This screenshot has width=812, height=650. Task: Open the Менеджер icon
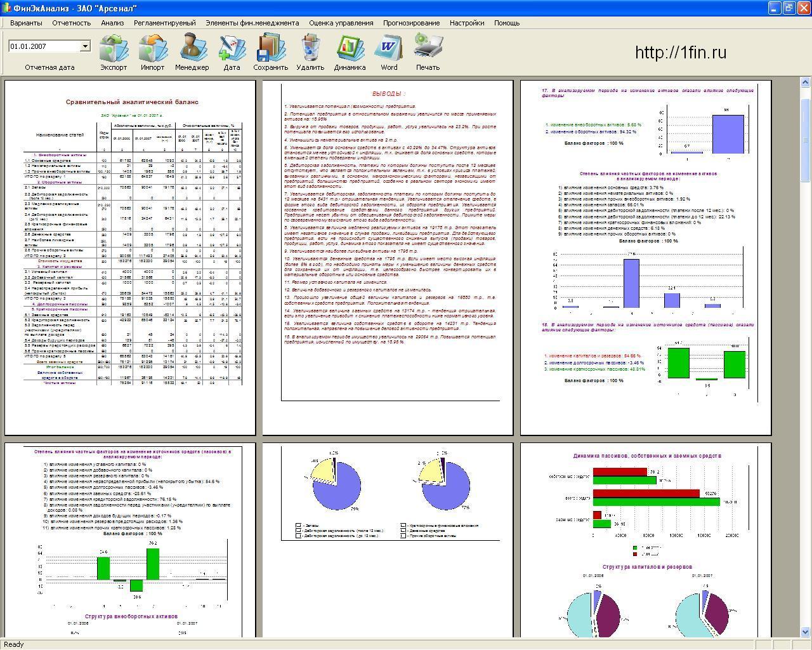192,48
